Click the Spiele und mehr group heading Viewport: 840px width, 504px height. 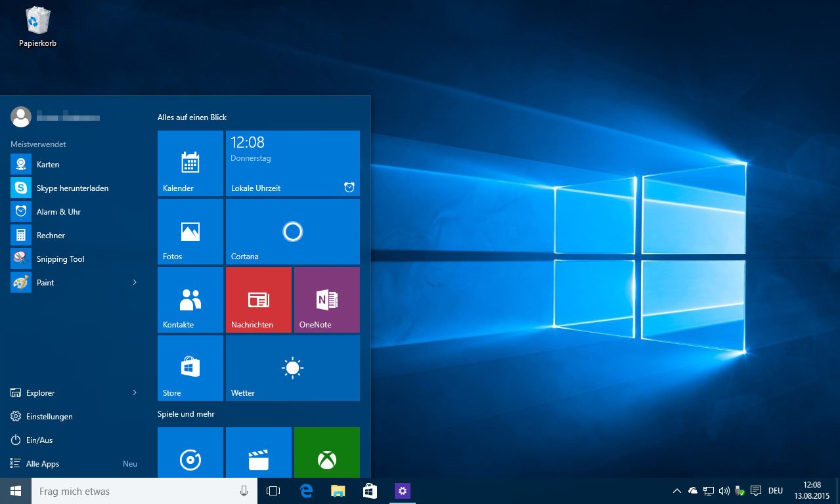tap(186, 414)
